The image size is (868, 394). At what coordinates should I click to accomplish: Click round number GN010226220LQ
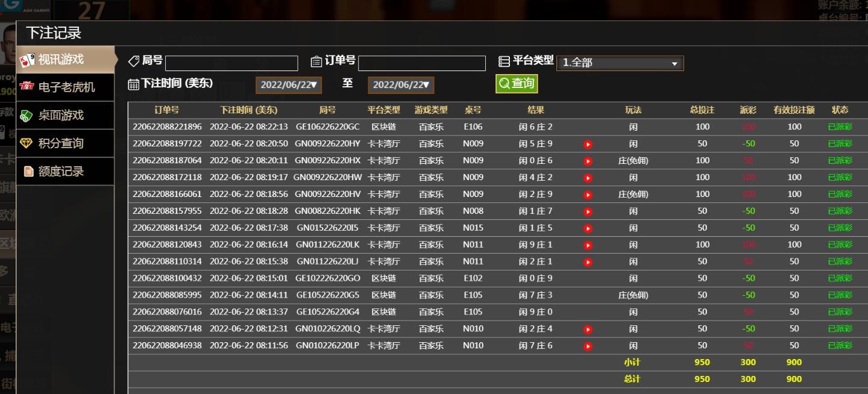[x=327, y=330]
